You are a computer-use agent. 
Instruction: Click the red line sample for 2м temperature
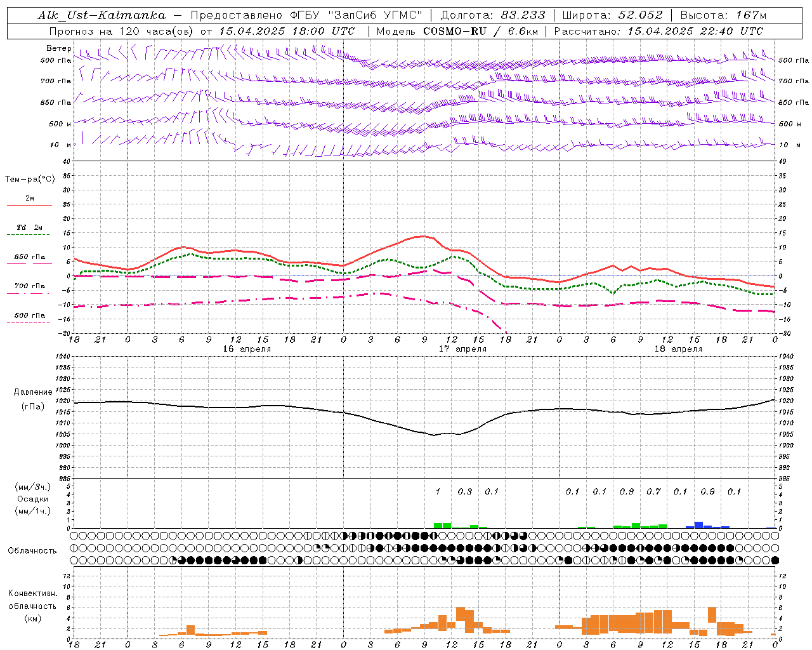(x=29, y=206)
